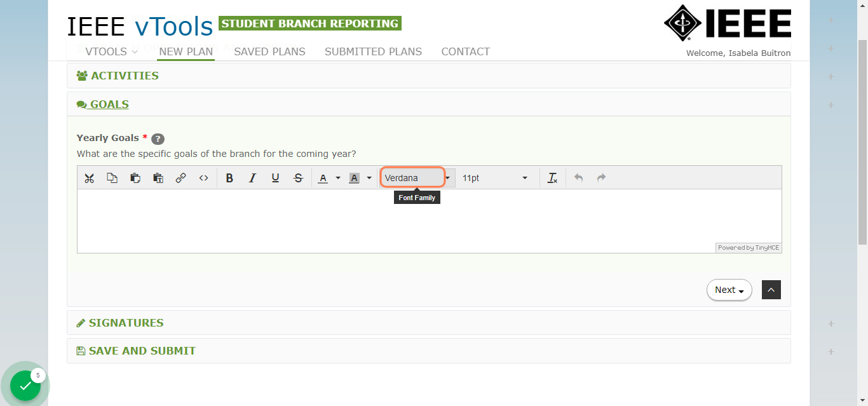Click the Clear formatting icon
Image resolution: width=868 pixels, height=406 pixels.
point(552,178)
